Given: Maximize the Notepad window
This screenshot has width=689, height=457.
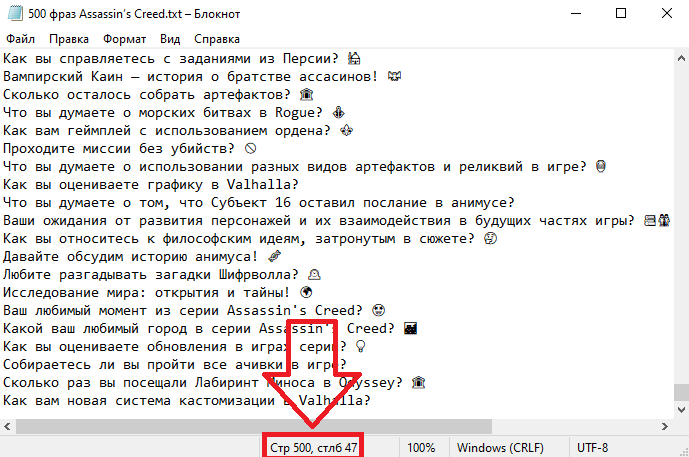Looking at the screenshot, I should [x=620, y=14].
